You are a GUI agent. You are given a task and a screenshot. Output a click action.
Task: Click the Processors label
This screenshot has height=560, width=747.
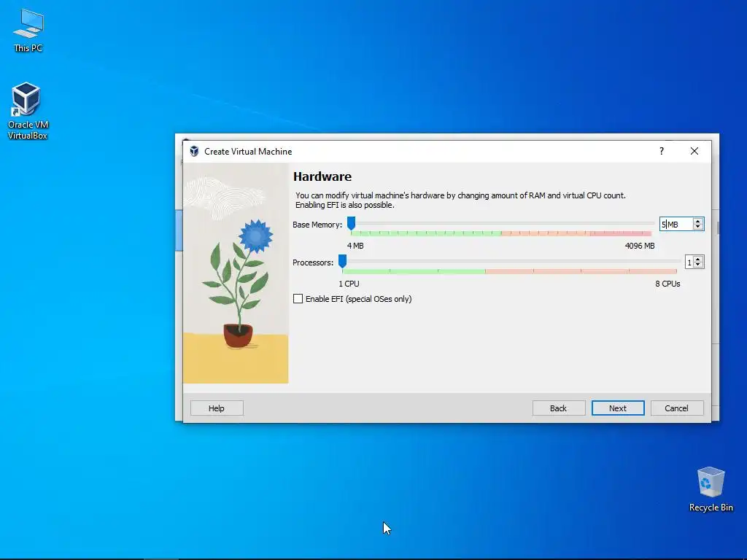(312, 262)
